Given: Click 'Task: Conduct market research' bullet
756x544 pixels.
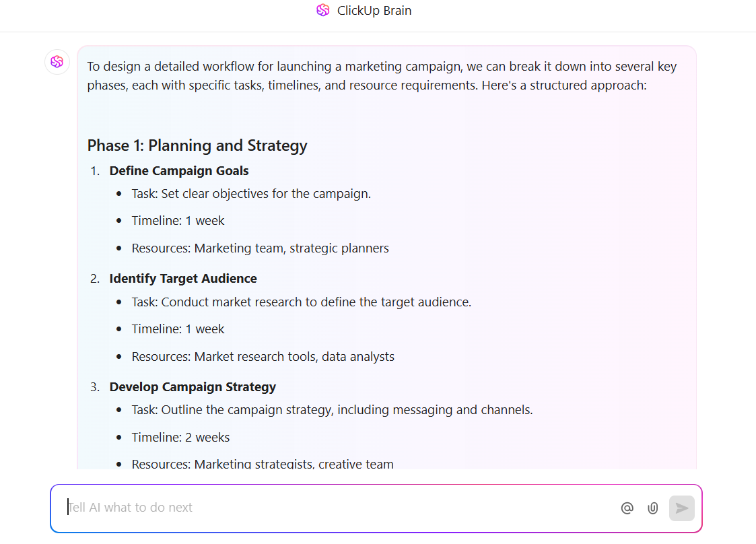Looking at the screenshot, I should [x=302, y=302].
